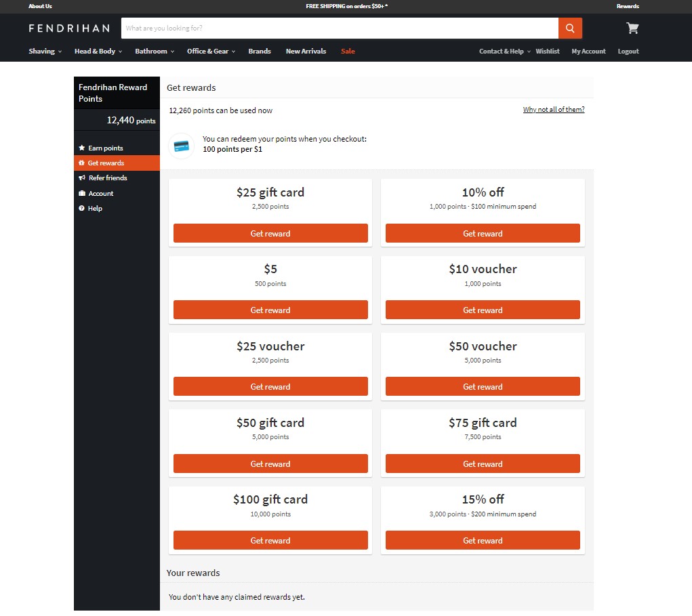Click the question mark icon beside Help
This screenshot has height=616, width=692.
[x=81, y=208]
